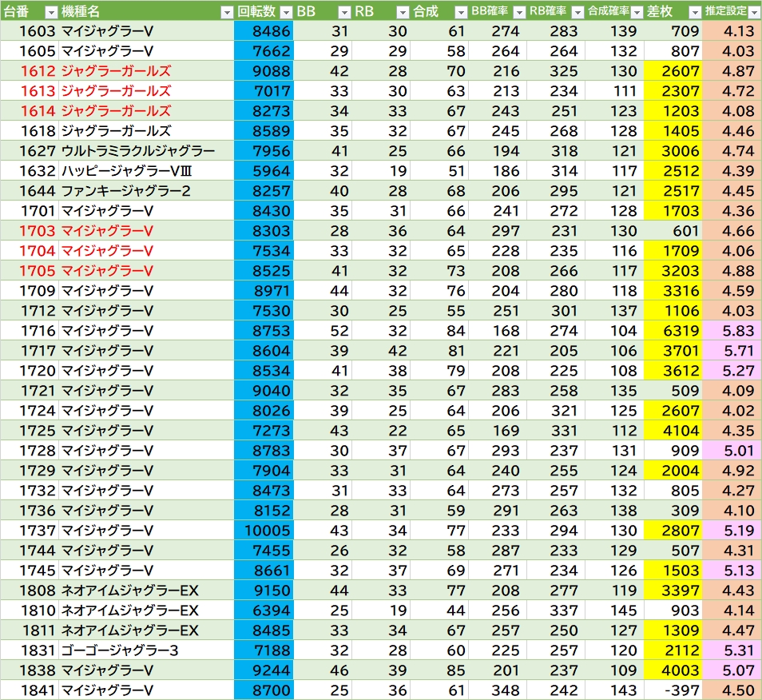Open the 合成確率 column filter dropdown
762x700 pixels.
tap(637, 12)
